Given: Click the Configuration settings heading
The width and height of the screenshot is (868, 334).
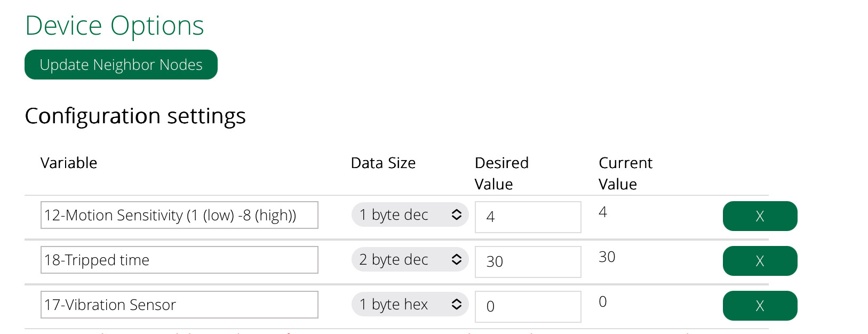Looking at the screenshot, I should 135,116.
